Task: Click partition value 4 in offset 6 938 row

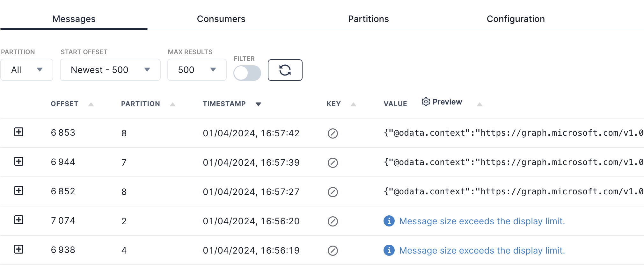Action: (x=124, y=250)
